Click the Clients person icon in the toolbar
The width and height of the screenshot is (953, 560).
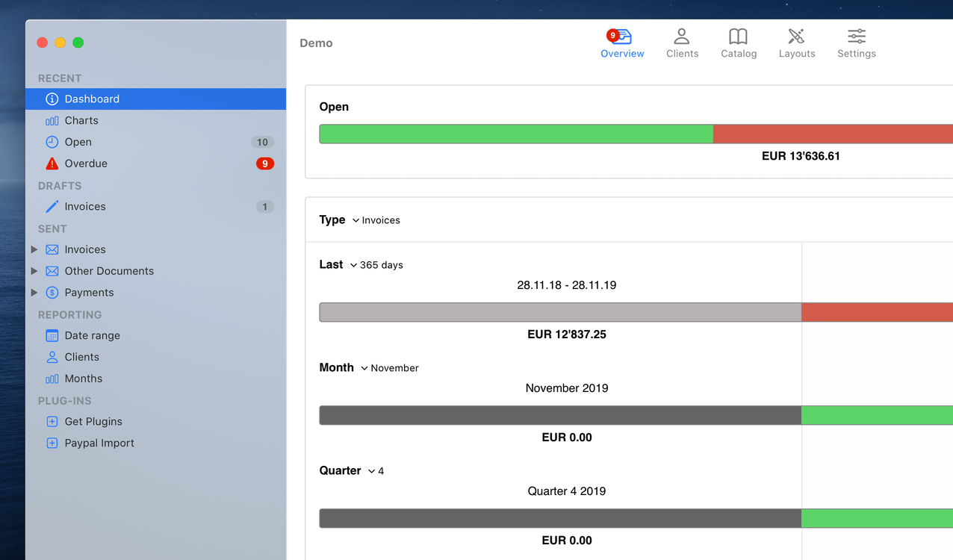click(x=682, y=36)
